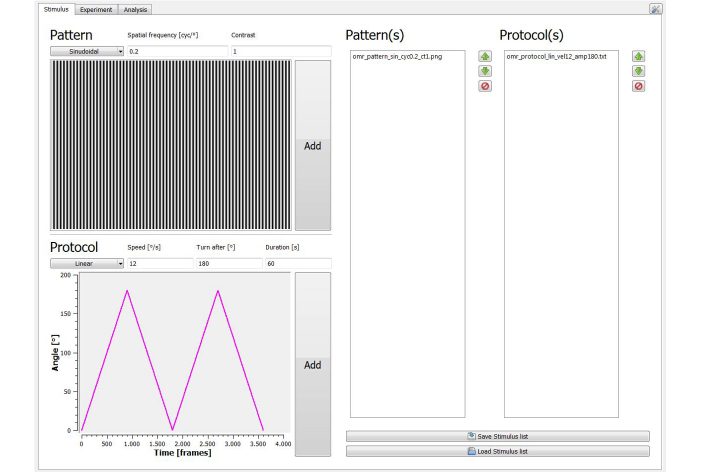Focus the Speed input field
This screenshot has height=472, width=704.
[160, 264]
